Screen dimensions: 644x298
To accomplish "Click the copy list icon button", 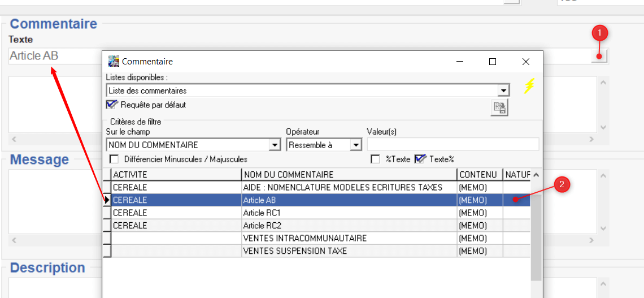I will coord(499,107).
